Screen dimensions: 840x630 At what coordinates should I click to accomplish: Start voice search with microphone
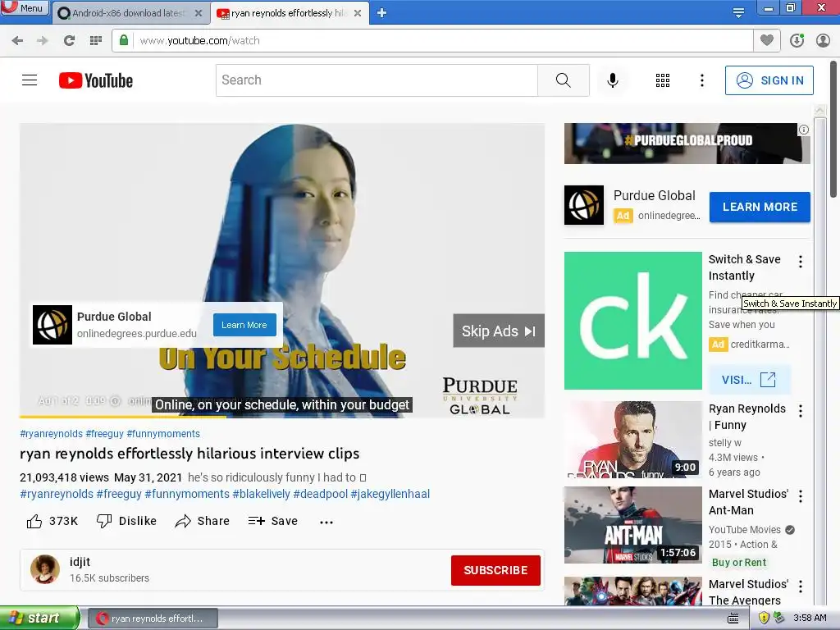613,80
